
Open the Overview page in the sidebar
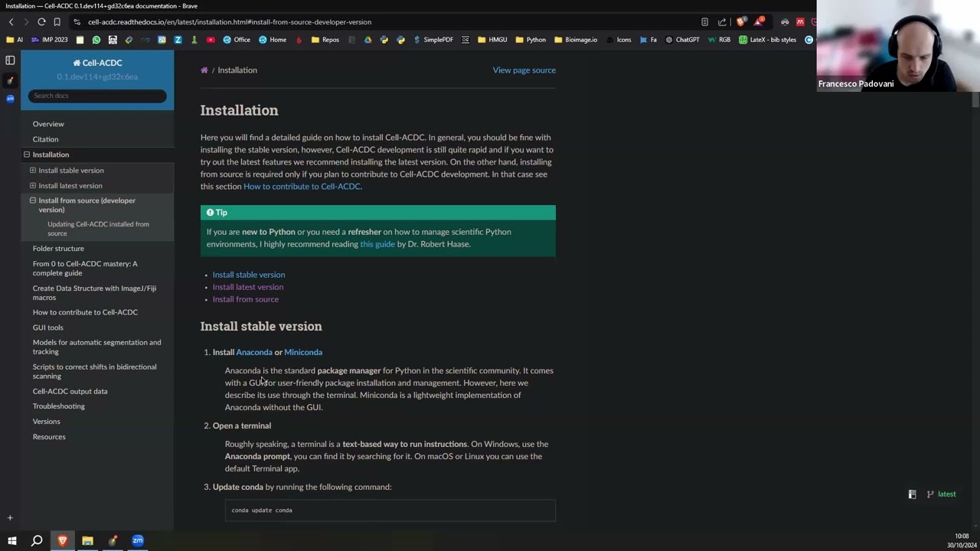click(48, 124)
